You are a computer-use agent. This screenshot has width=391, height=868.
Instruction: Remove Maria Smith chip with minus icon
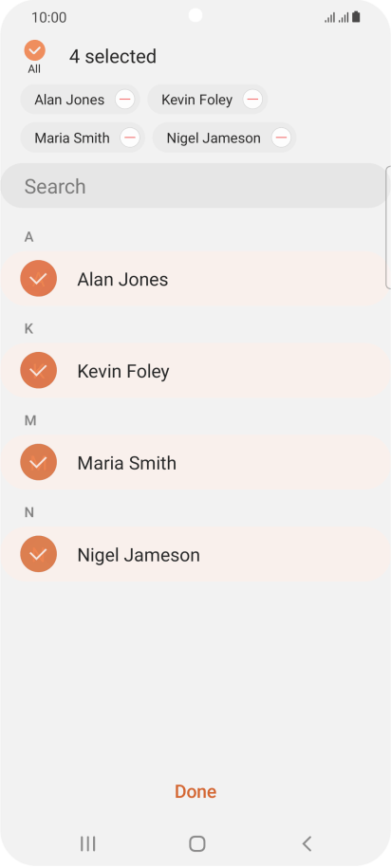click(130, 138)
